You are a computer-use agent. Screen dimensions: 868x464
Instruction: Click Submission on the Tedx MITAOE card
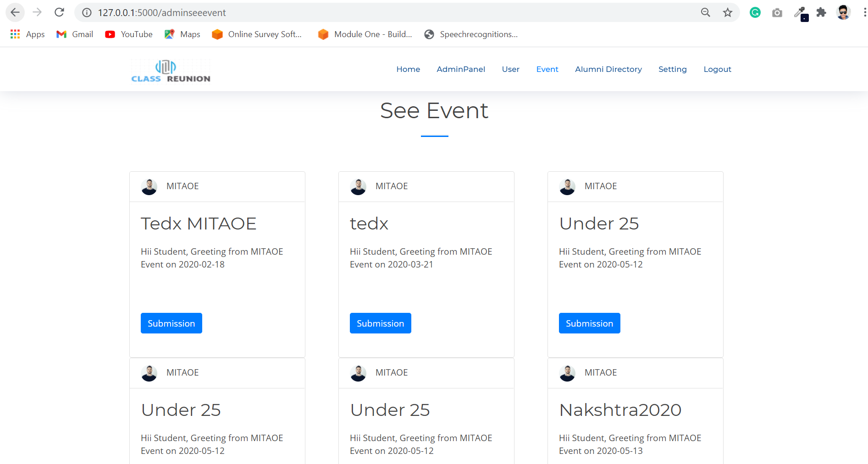[171, 323]
